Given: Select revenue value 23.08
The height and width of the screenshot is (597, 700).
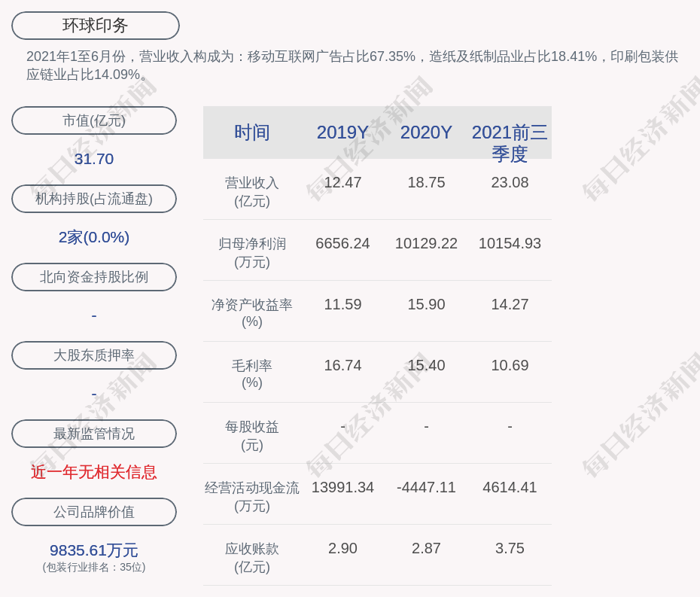Looking at the screenshot, I should pos(510,182).
